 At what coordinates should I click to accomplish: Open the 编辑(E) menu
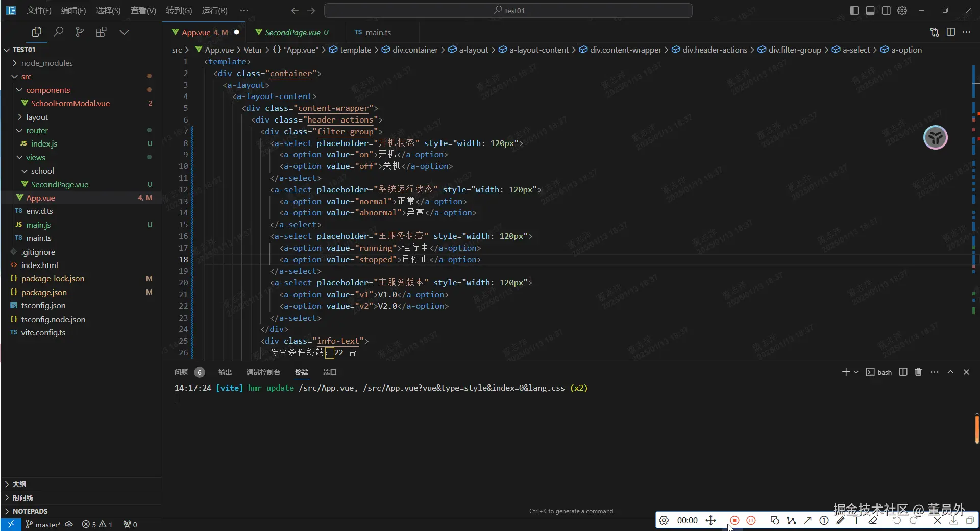pyautogui.click(x=73, y=10)
